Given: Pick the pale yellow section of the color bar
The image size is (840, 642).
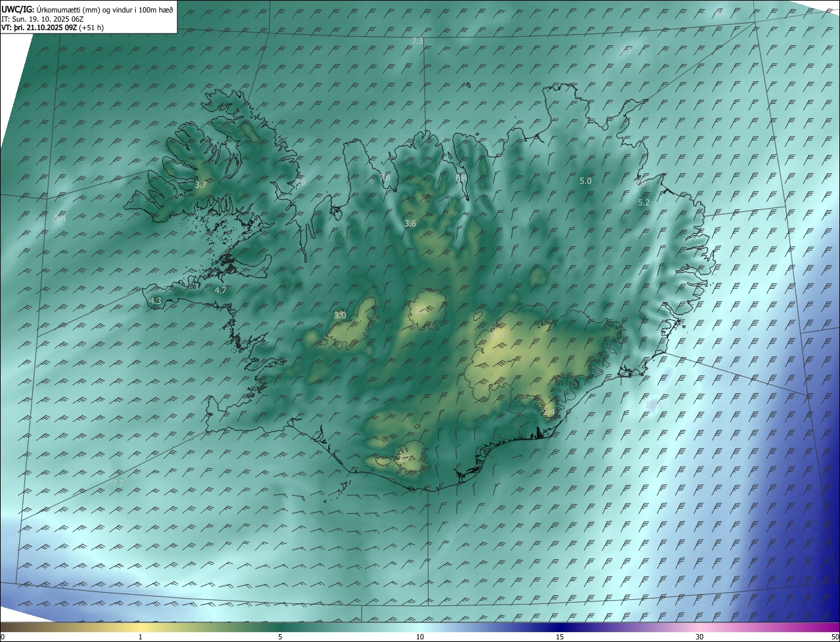Looking at the screenshot, I should pos(140,627).
